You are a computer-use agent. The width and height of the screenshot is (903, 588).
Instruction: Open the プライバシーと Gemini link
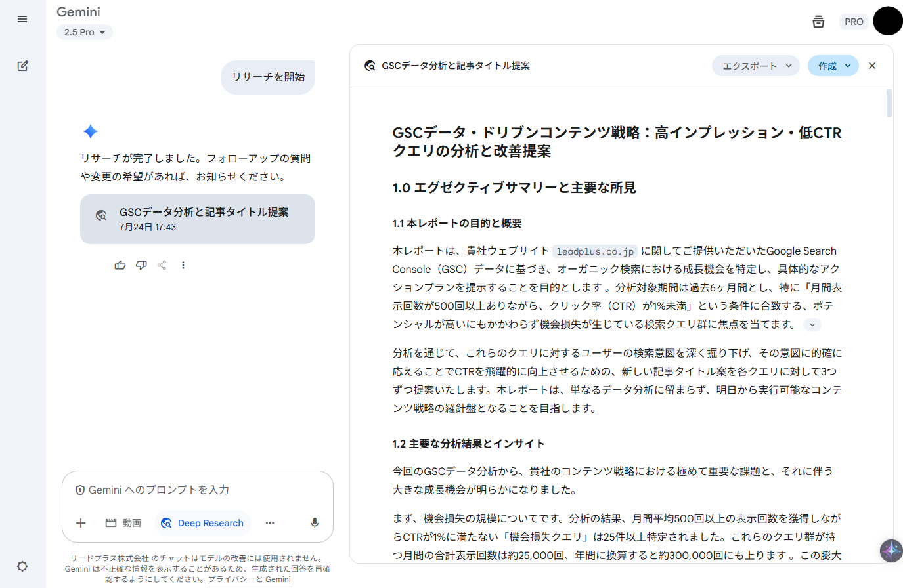pyautogui.click(x=249, y=579)
